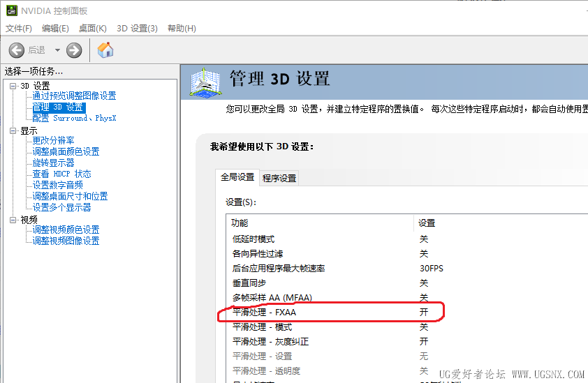
Task: Click the forward arrow icon
Action: tap(74, 50)
